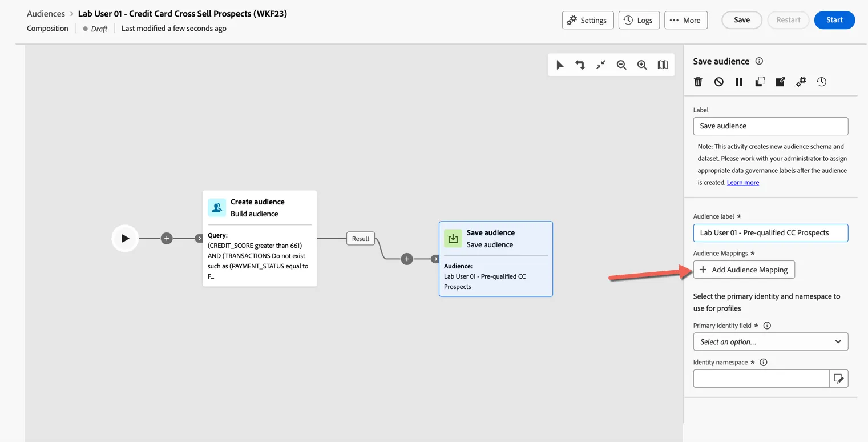Click the 'Build audience' node subtitle

pos(255,214)
